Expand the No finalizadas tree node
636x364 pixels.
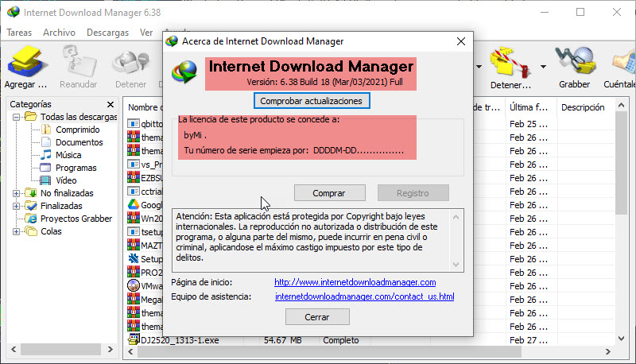point(16,193)
